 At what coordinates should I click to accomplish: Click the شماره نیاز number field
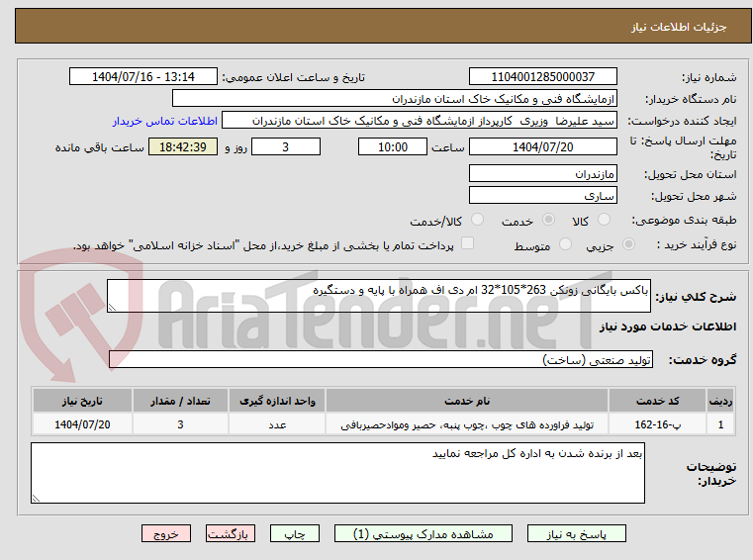[x=542, y=77]
